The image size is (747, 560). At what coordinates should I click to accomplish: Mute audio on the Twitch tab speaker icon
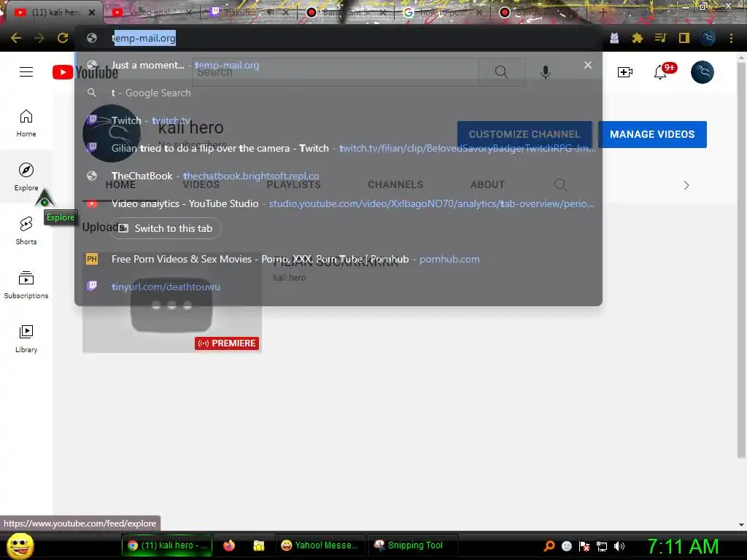pyautogui.click(x=270, y=12)
